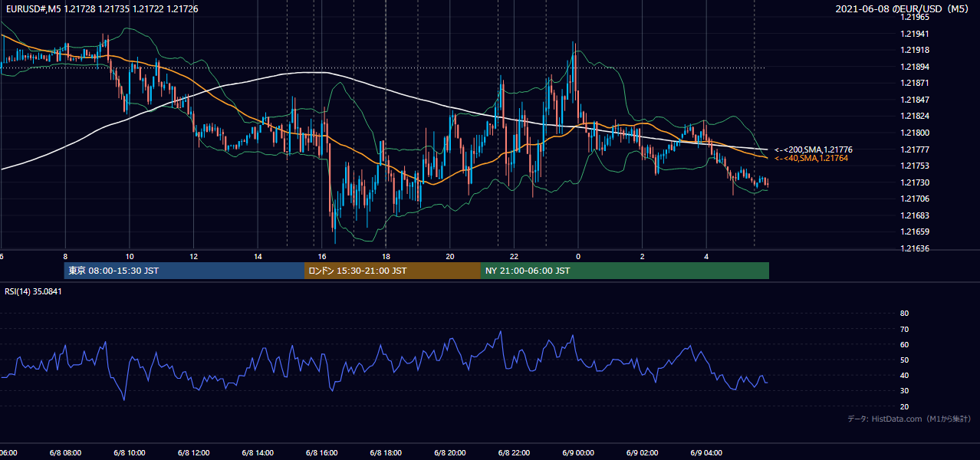This screenshot has width=980, height=460.
Task: Click hour label 16 on price chart time axis
Action: tap(323, 256)
